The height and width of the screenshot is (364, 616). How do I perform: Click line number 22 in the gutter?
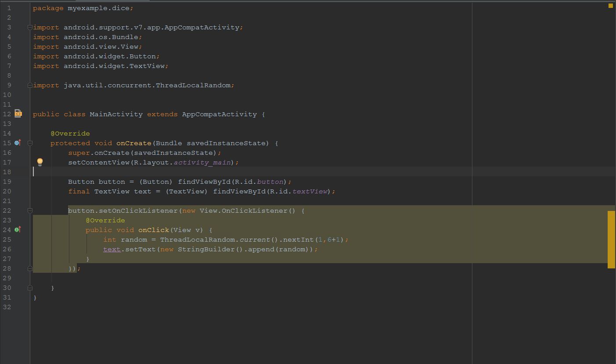point(7,211)
